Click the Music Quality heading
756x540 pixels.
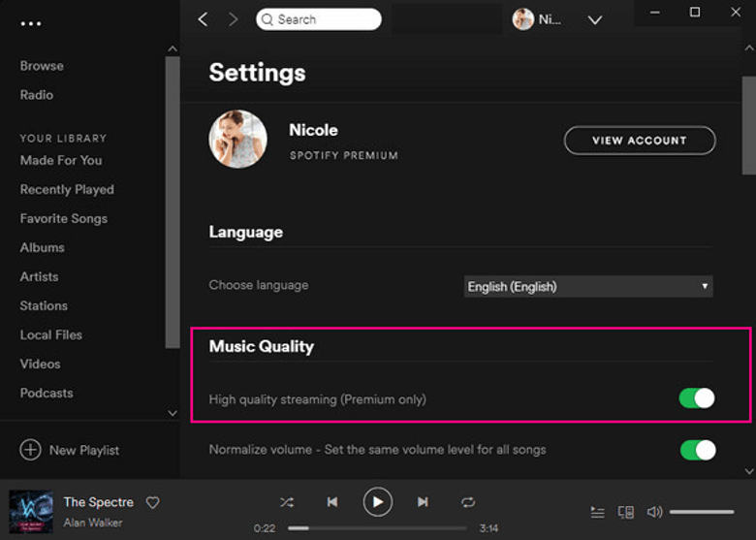pyautogui.click(x=262, y=347)
